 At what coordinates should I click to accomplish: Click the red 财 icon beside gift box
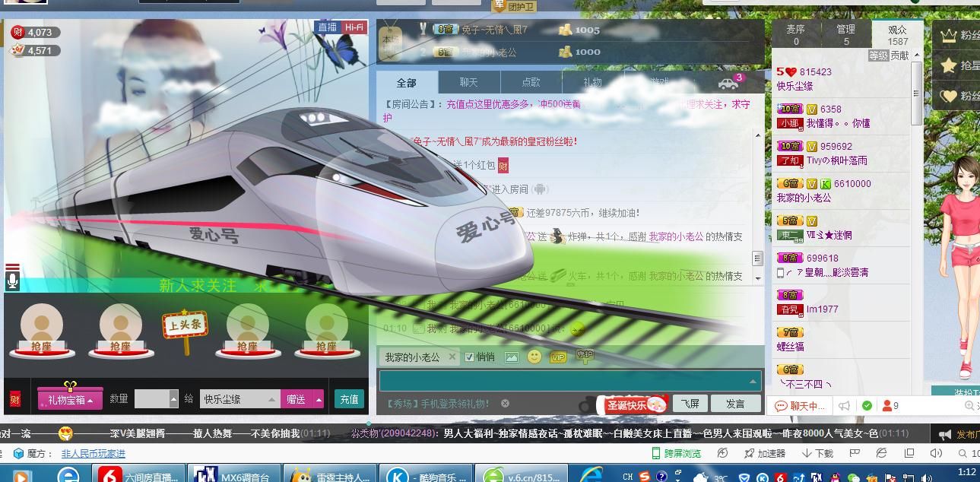click(15, 399)
